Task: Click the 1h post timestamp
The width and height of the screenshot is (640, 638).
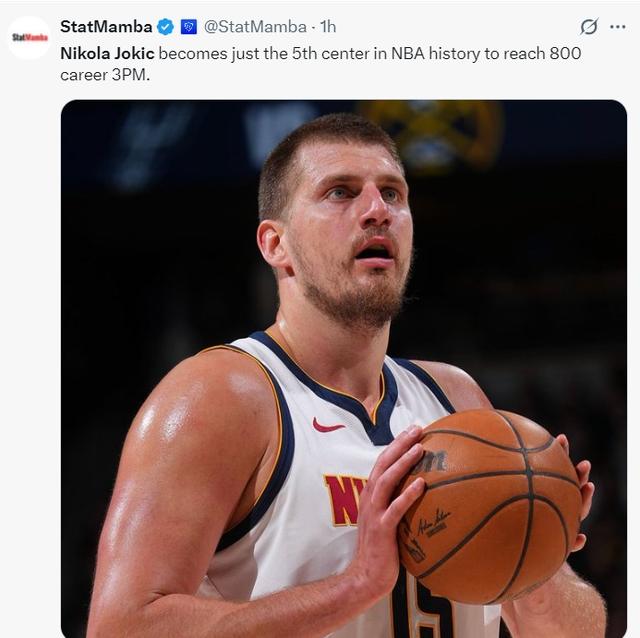Action: point(328,27)
